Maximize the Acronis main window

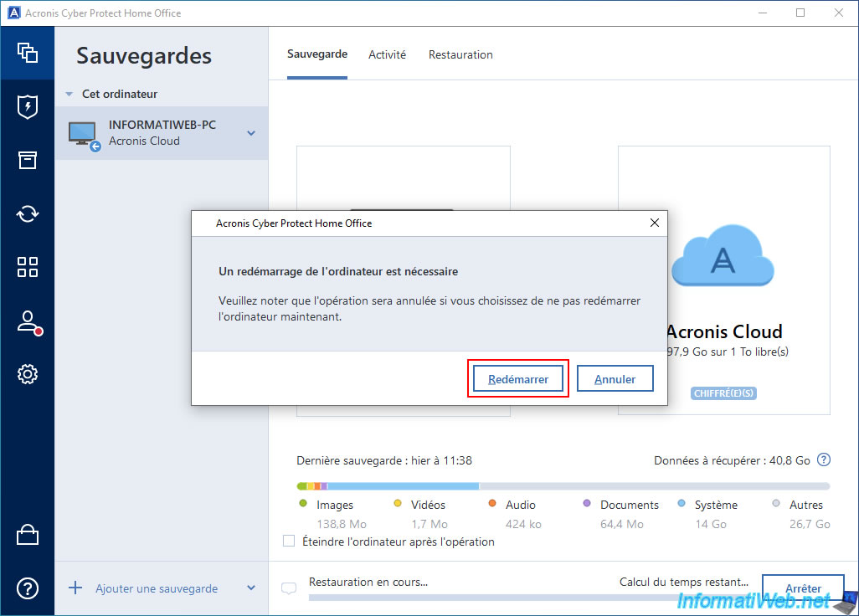(x=800, y=13)
